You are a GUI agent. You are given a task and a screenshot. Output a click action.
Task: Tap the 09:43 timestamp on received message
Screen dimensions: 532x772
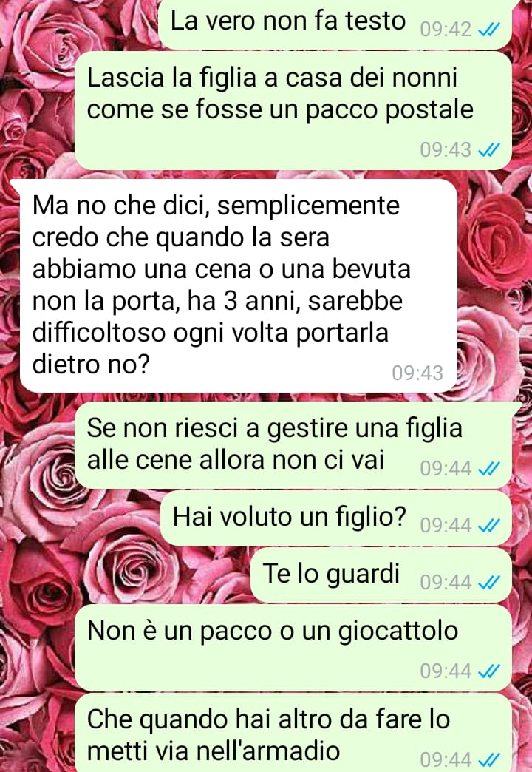coord(417,373)
